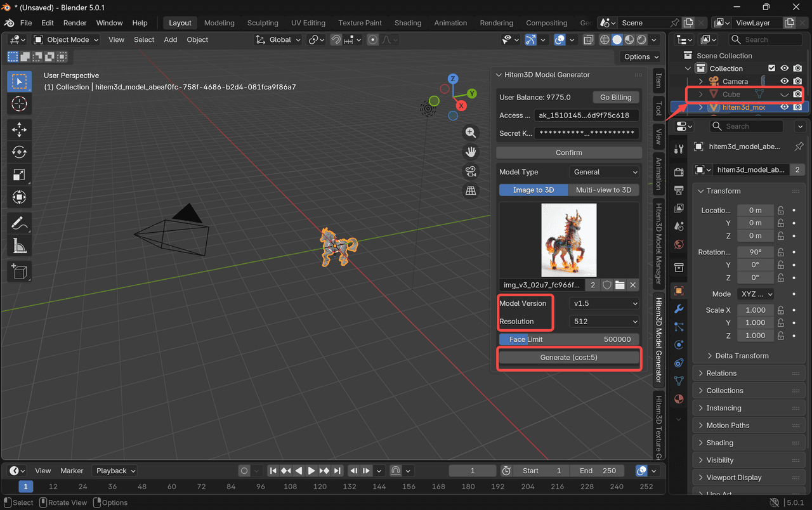Viewport: 812px width, 510px height.
Task: Open the Resolution 512 dropdown
Action: tap(604, 322)
